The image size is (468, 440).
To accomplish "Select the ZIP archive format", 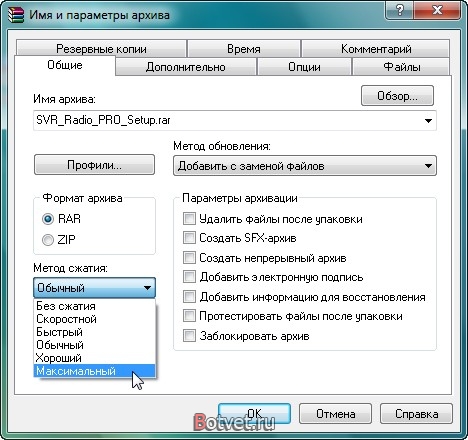I will (x=48, y=240).
